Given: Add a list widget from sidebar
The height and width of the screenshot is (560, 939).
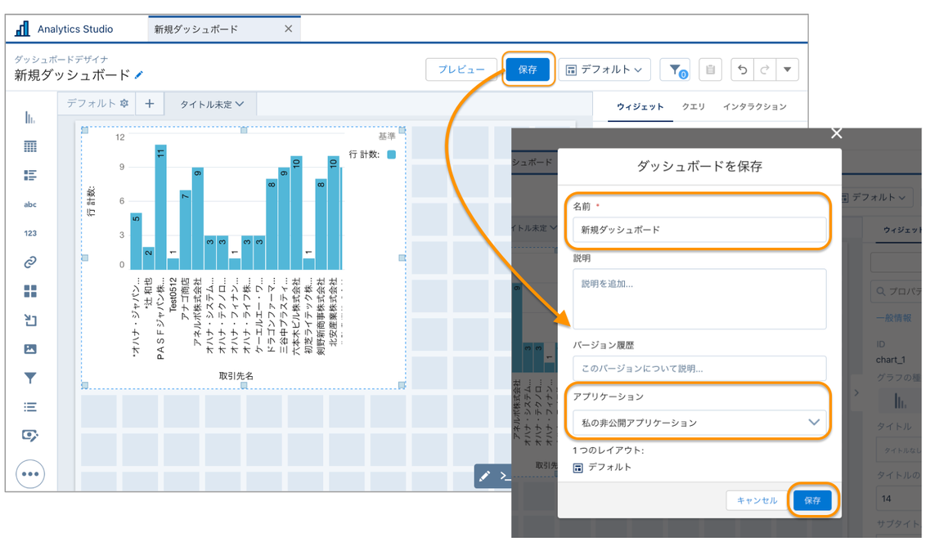Looking at the screenshot, I should coord(30,407).
